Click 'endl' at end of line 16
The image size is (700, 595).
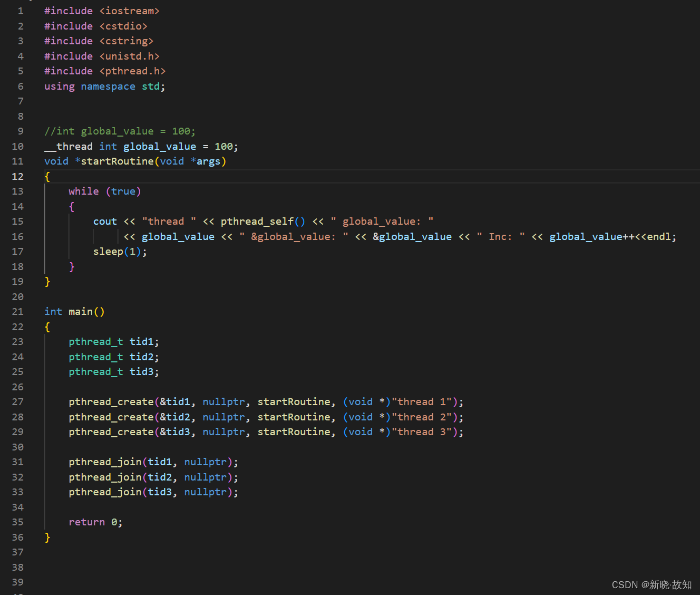coord(659,237)
